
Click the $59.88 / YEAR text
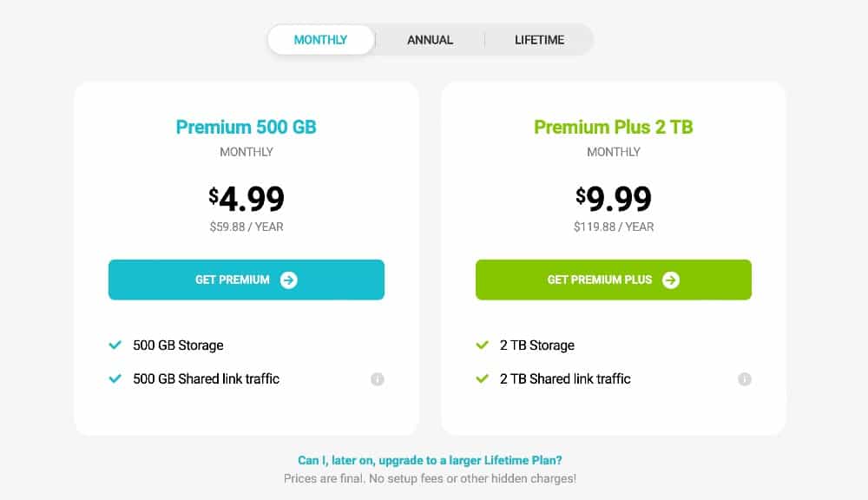tap(247, 227)
